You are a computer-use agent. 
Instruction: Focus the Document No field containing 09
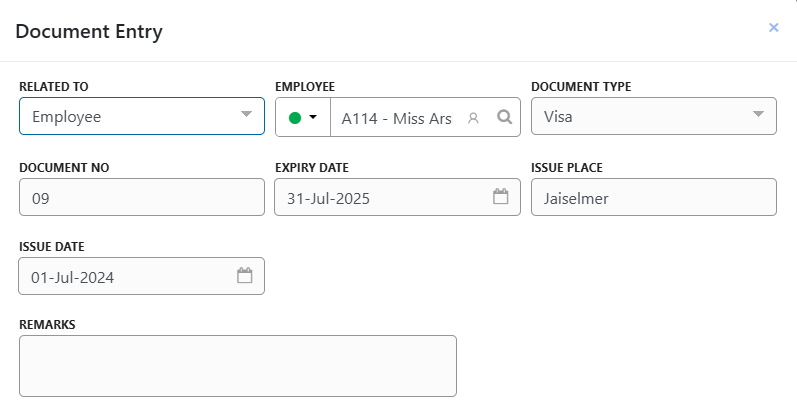[x=141, y=198]
